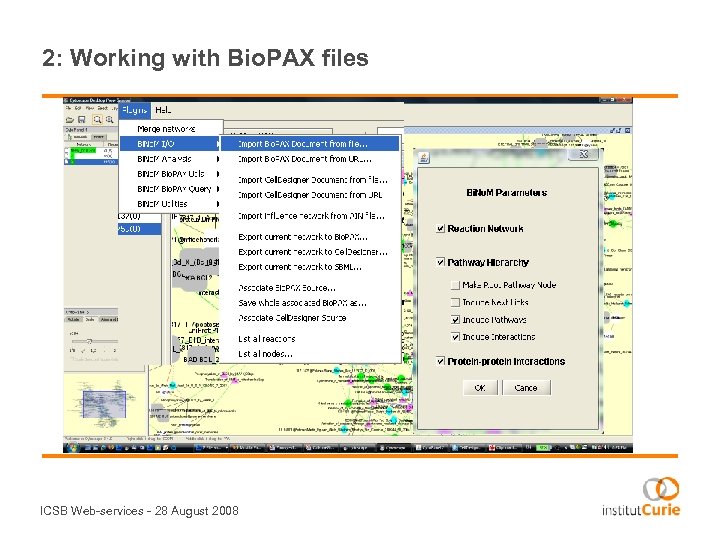This screenshot has height=540, width=720.
Task: Click OK in BiNoM Parameters dialog
Action: (x=480, y=388)
